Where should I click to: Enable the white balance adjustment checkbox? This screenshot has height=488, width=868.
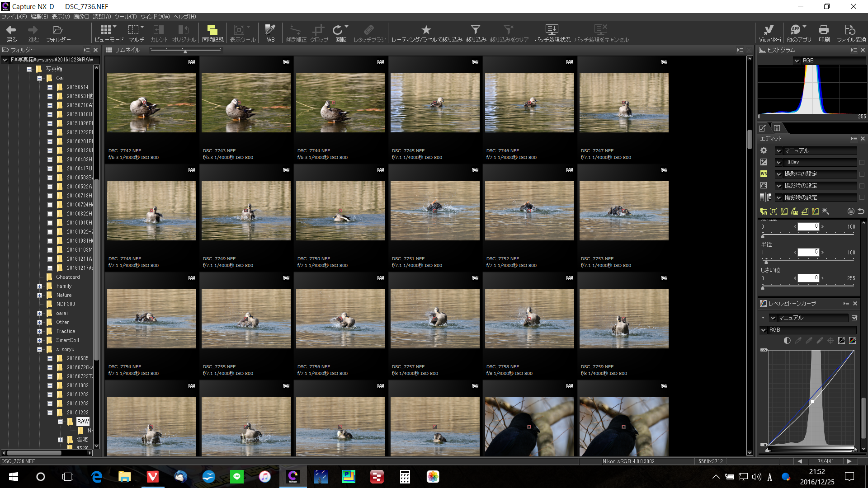pos(862,174)
